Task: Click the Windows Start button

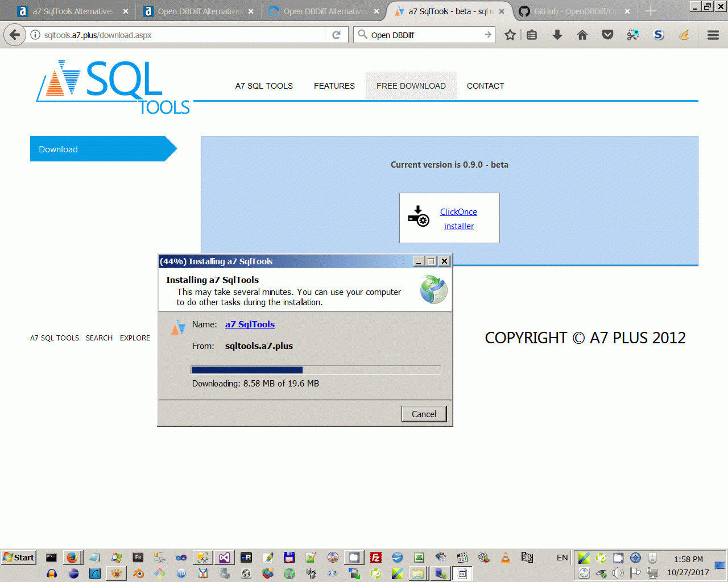Action: (x=19, y=558)
